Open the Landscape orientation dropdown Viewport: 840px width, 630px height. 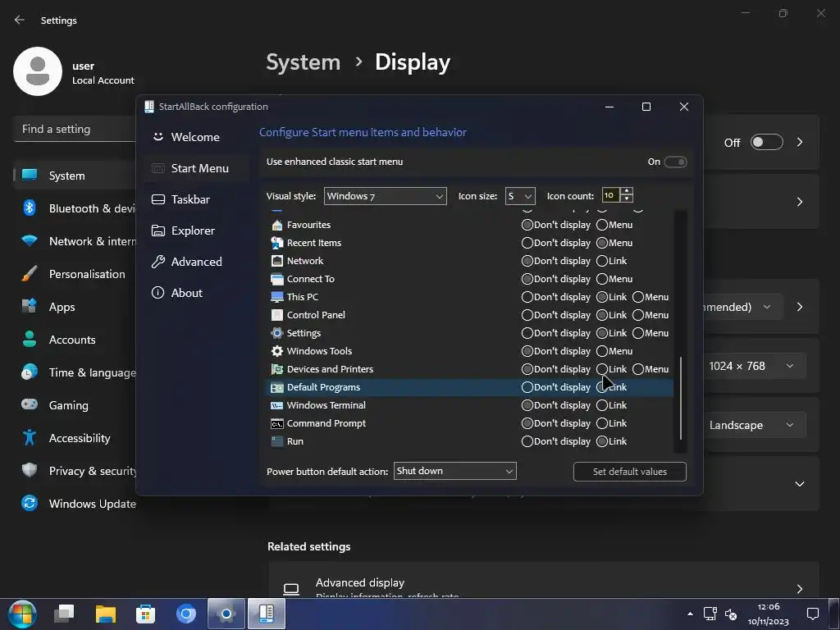click(751, 426)
